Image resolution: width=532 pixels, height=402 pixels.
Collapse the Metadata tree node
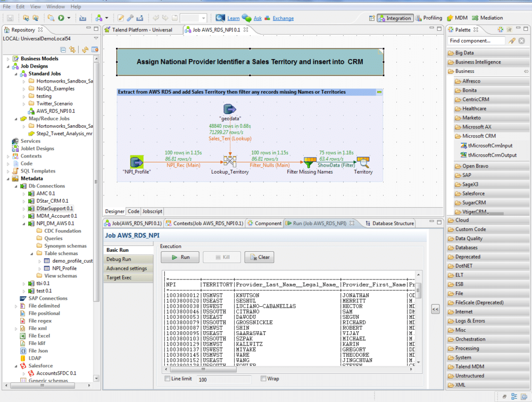[x=8, y=178]
